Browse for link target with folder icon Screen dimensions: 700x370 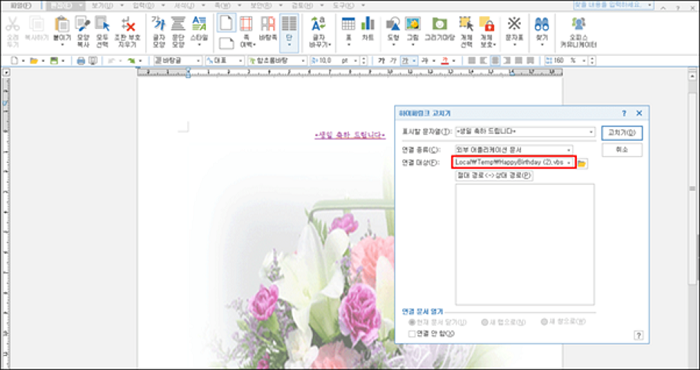[x=582, y=163]
